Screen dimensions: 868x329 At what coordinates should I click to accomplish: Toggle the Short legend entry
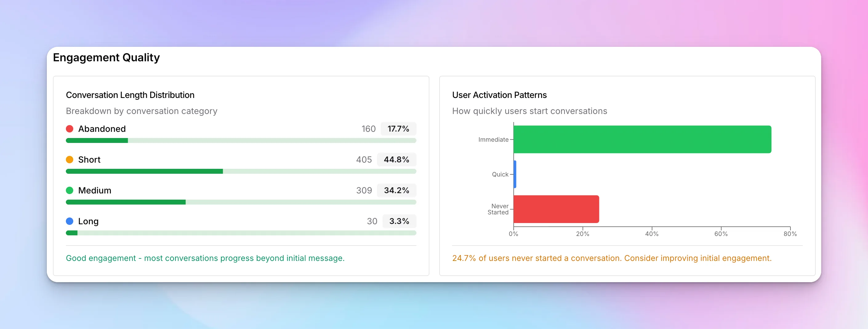point(89,160)
